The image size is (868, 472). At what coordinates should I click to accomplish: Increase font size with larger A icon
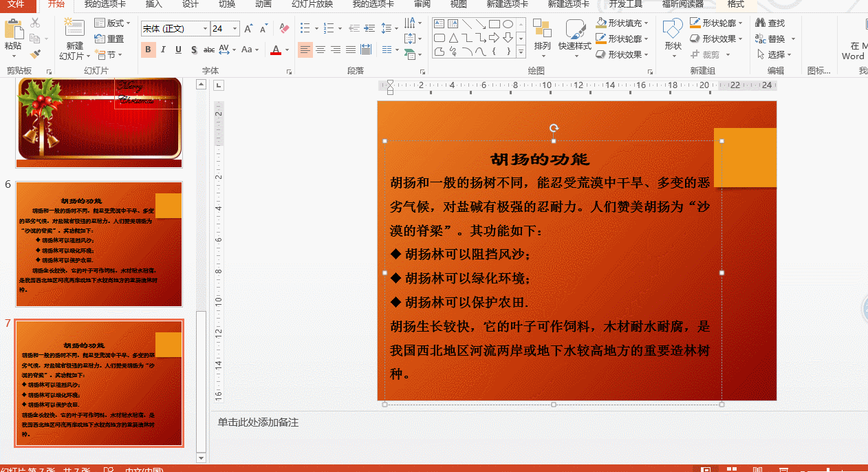(248, 29)
